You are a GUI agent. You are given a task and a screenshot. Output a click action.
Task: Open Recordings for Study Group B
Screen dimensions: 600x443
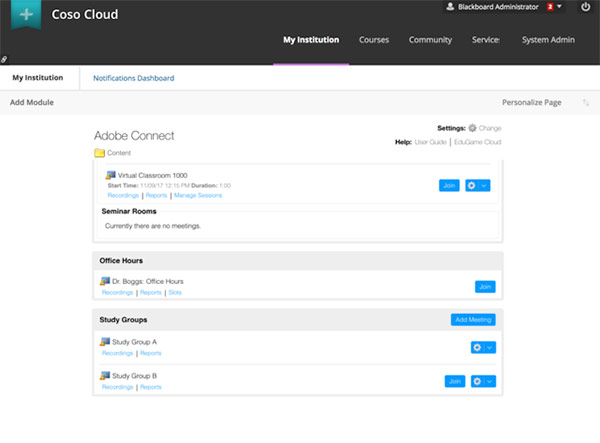coord(117,387)
